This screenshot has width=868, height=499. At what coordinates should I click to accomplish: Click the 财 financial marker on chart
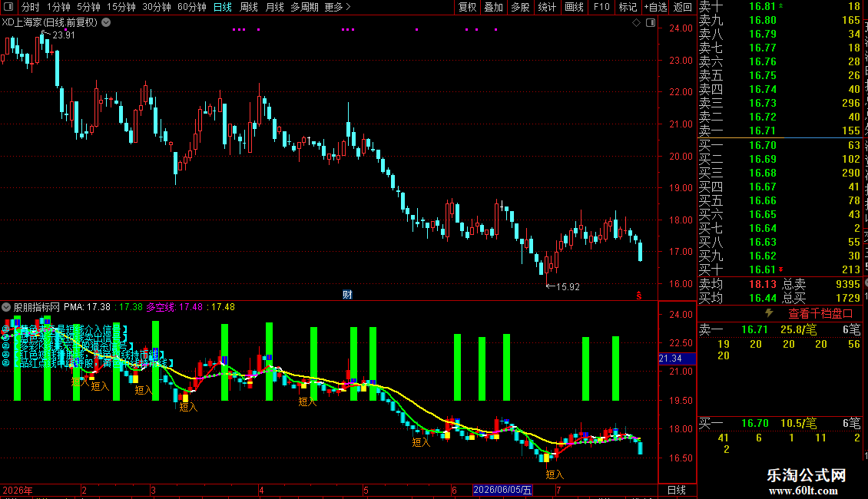coord(347,294)
